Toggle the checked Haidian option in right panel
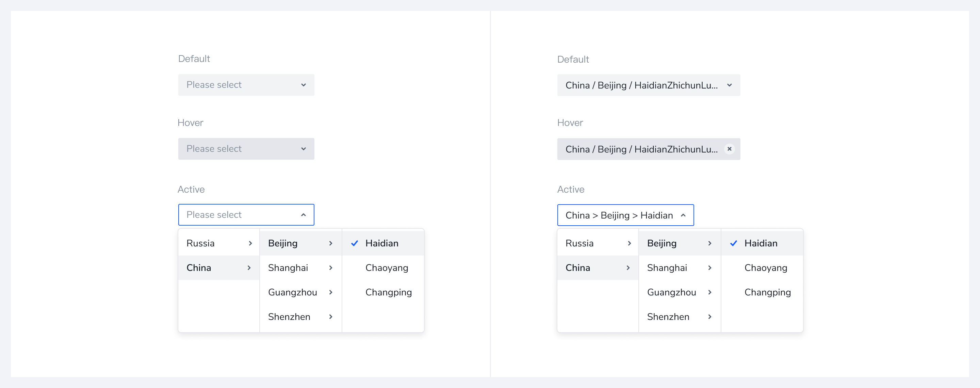Image resolution: width=980 pixels, height=388 pixels. pos(762,243)
